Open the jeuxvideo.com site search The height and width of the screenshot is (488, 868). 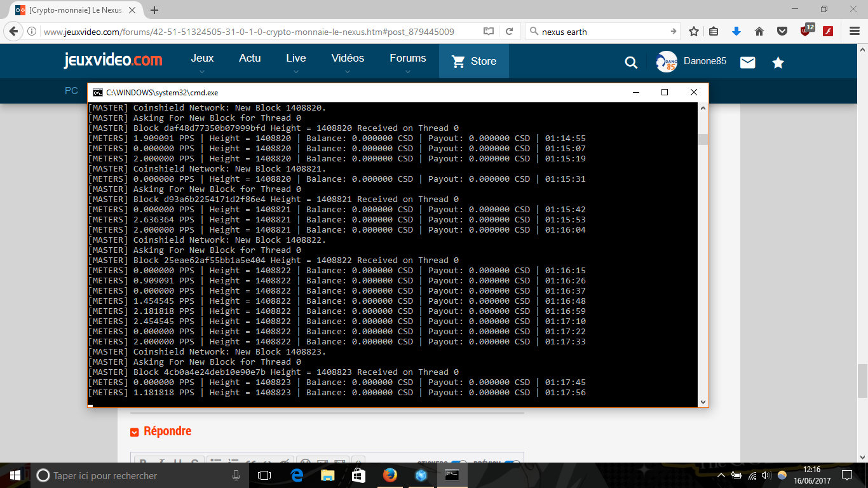coord(631,62)
